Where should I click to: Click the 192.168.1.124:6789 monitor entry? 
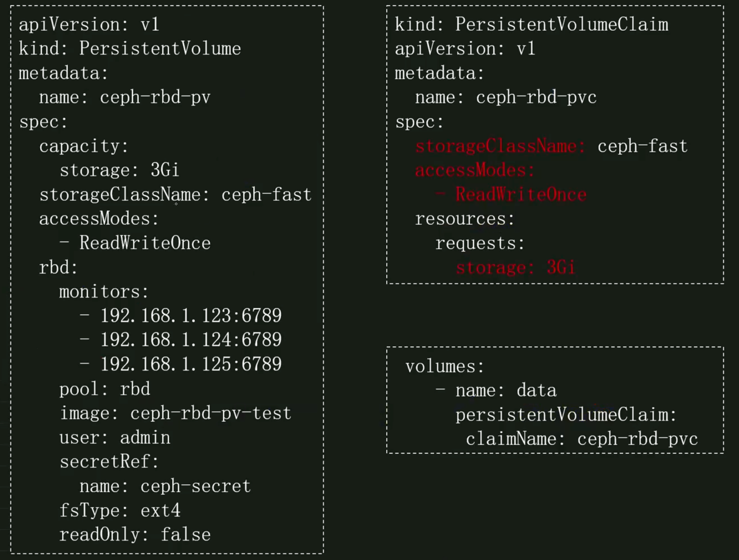click(191, 340)
